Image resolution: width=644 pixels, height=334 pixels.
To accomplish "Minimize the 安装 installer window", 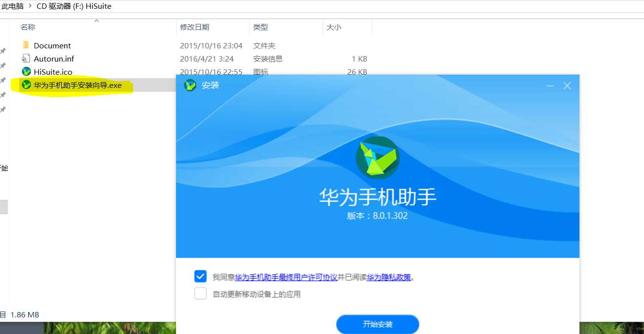I will [x=550, y=86].
